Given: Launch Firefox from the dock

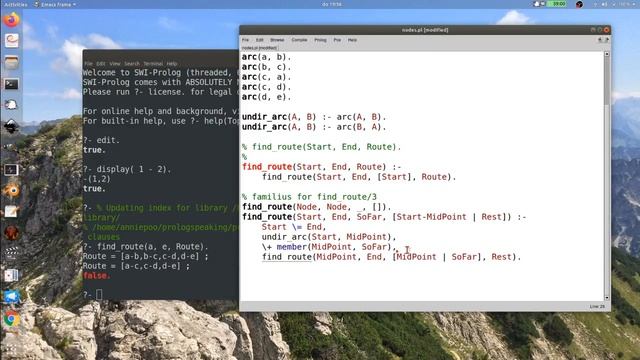Looking at the screenshot, I should point(11,20).
